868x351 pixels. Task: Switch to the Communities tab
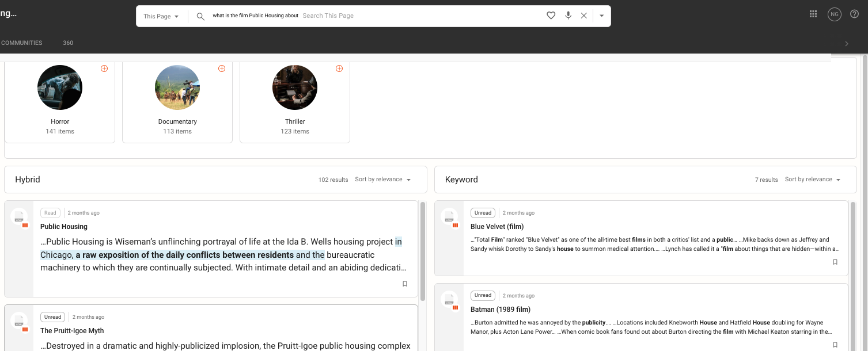coord(21,43)
